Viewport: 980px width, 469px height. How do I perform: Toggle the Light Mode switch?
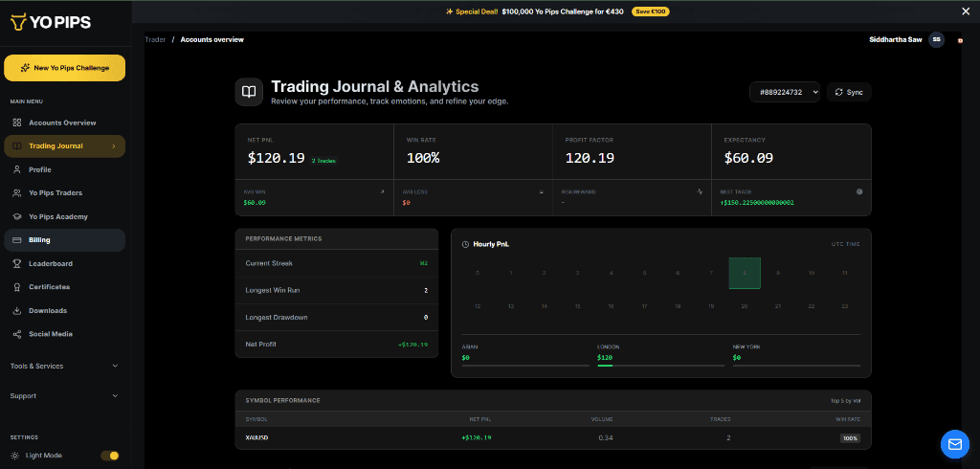coord(109,456)
